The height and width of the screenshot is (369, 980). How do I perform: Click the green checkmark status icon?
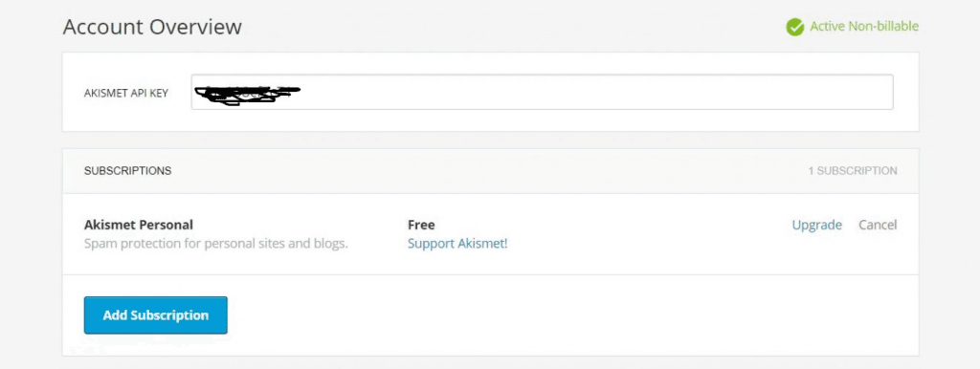coord(795,27)
